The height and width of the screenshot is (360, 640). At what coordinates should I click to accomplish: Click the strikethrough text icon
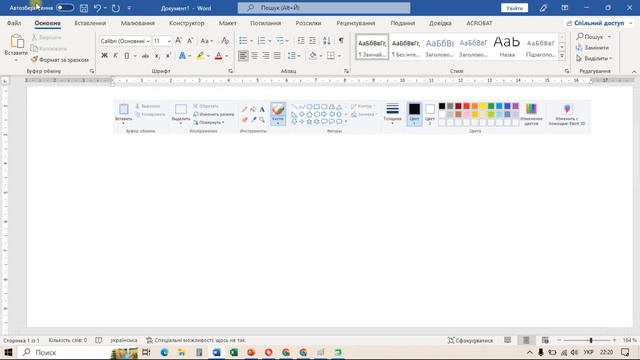145,56
